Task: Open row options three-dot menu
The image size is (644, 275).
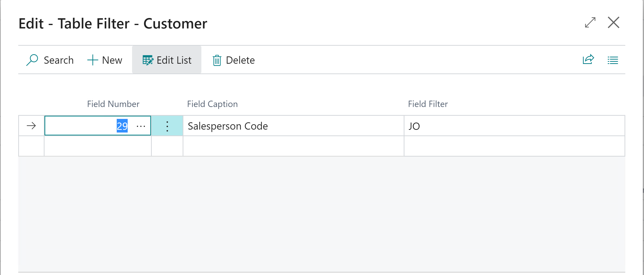Action: pyautogui.click(x=167, y=126)
